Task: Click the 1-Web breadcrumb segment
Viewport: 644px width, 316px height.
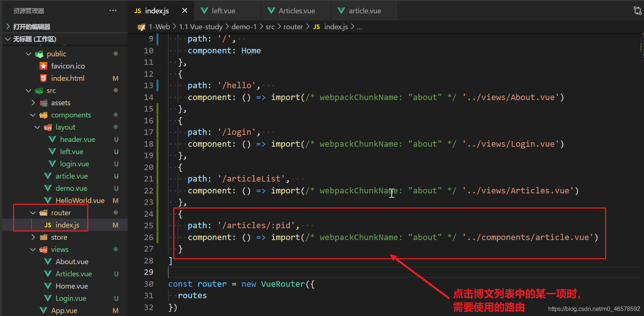Action: pos(159,27)
